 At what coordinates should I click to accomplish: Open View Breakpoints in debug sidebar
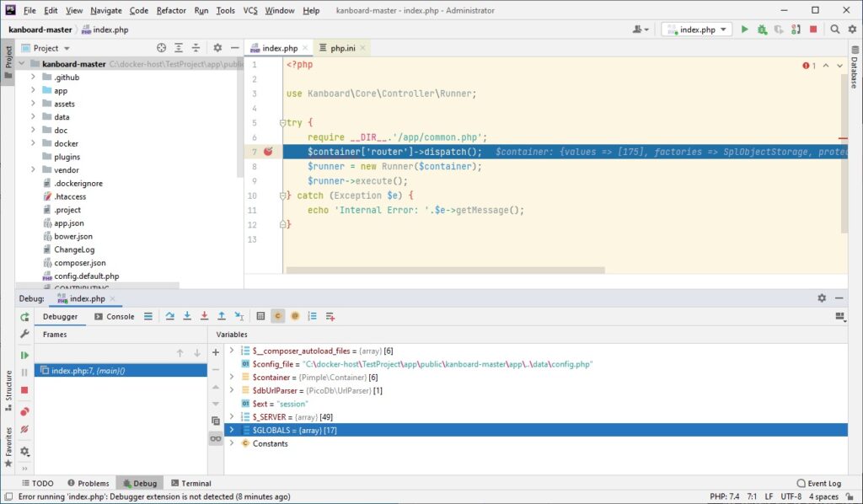[24, 412]
